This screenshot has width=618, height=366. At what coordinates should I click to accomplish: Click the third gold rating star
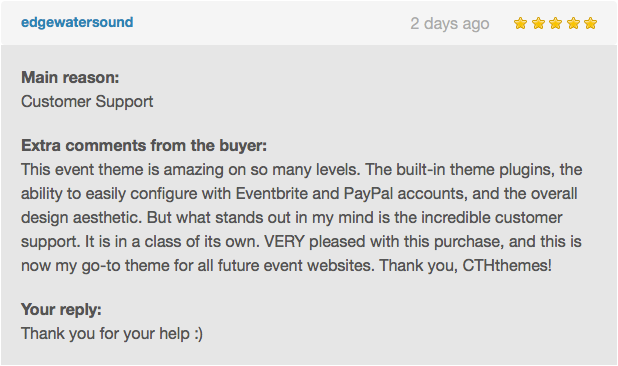tap(555, 23)
